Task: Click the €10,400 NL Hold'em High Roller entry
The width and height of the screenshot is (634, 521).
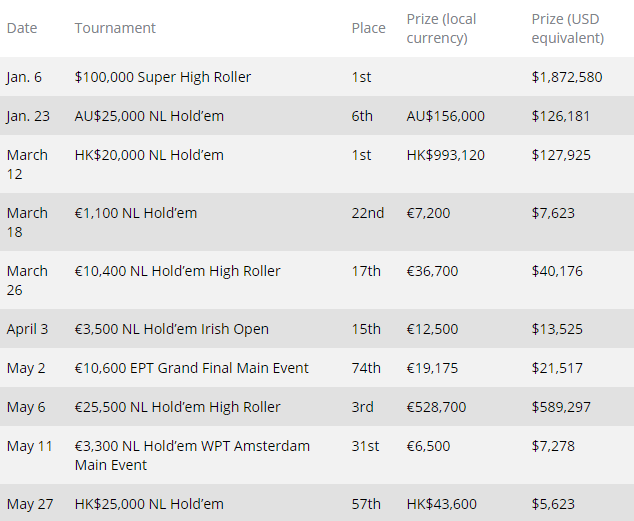Action: tap(178, 271)
